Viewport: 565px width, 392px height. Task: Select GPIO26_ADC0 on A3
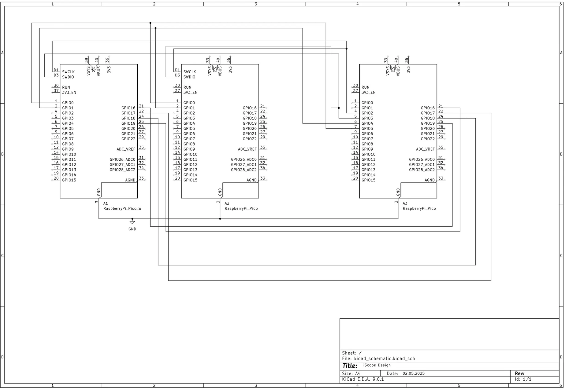pos(422,160)
